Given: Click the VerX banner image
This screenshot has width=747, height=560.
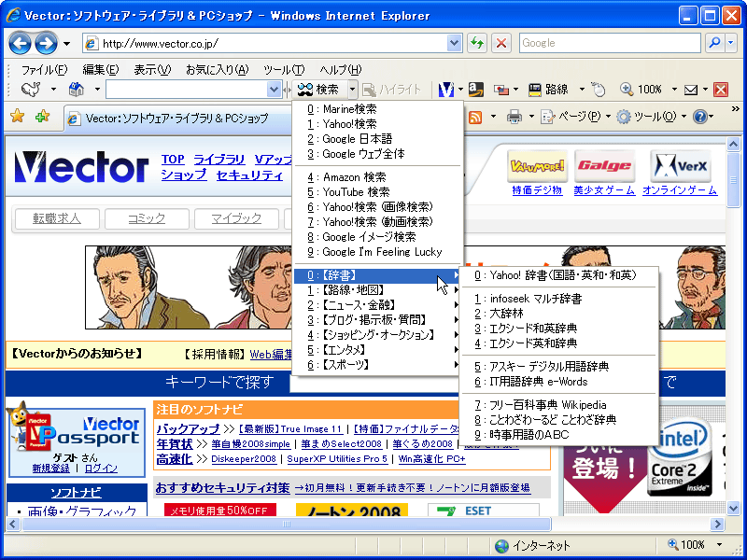Looking at the screenshot, I should 680,166.
